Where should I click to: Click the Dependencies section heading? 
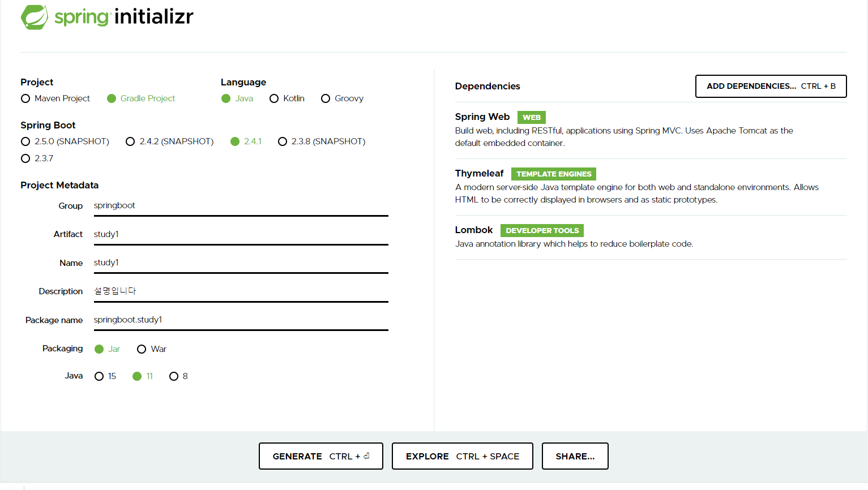point(488,86)
